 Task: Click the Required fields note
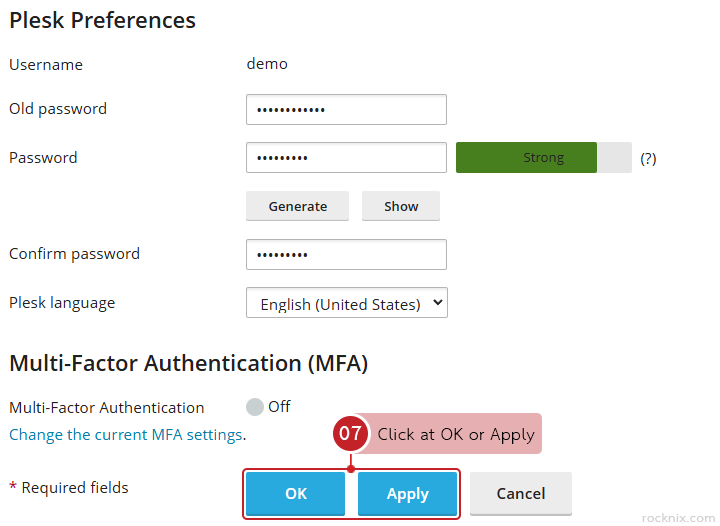(x=69, y=488)
